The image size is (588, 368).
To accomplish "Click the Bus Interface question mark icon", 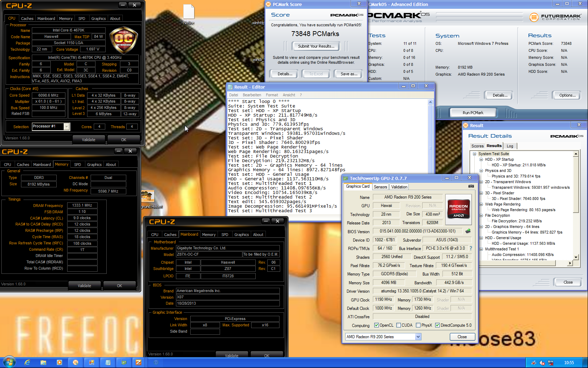I will [471, 248].
